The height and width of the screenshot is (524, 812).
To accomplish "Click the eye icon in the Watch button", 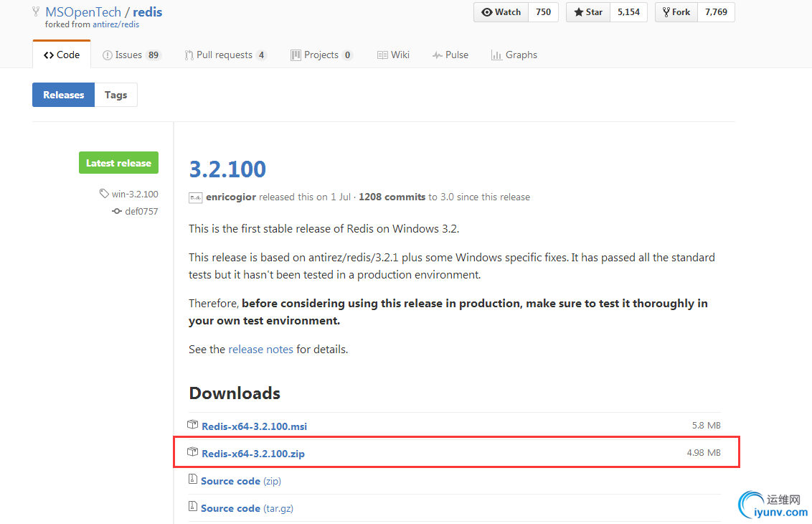I will click(487, 12).
